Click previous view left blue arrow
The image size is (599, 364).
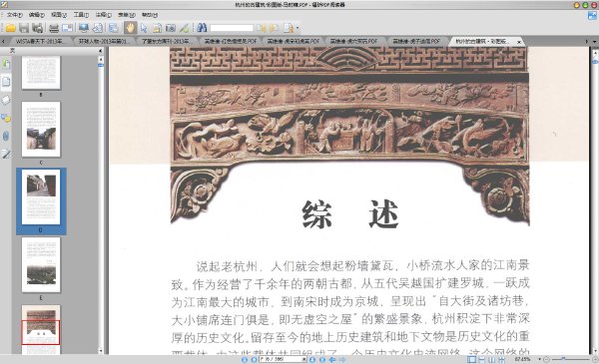point(332,359)
